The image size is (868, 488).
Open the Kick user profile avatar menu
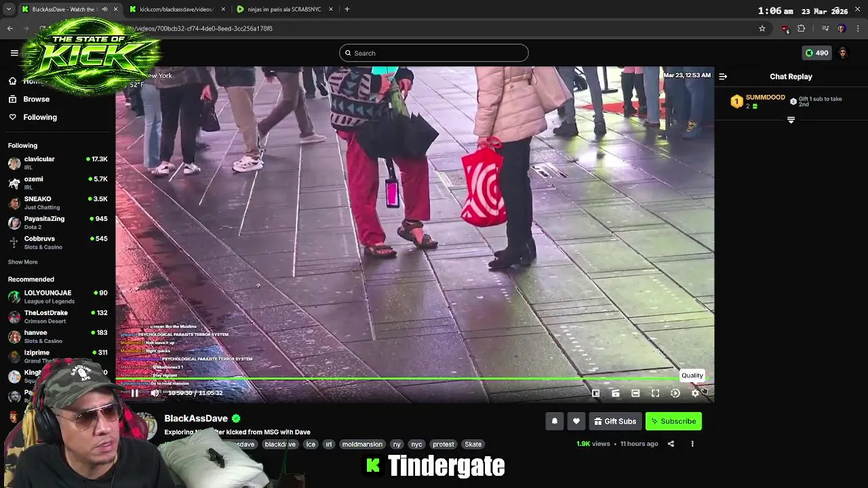point(843,53)
